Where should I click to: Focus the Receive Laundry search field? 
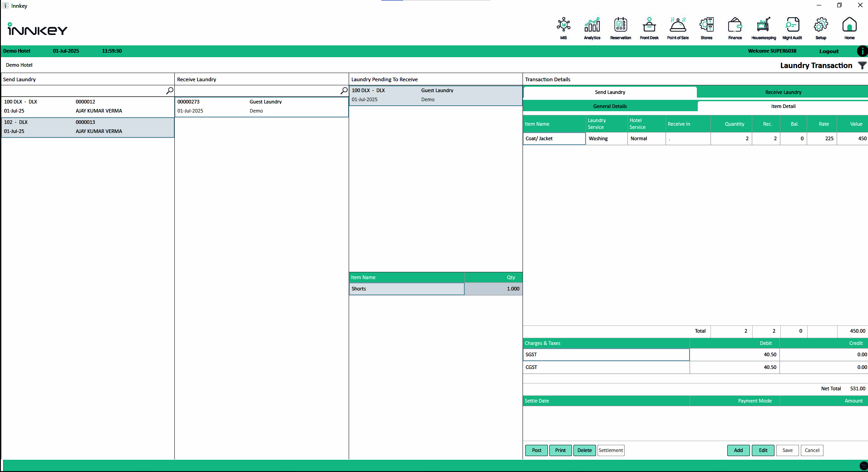tap(258, 91)
